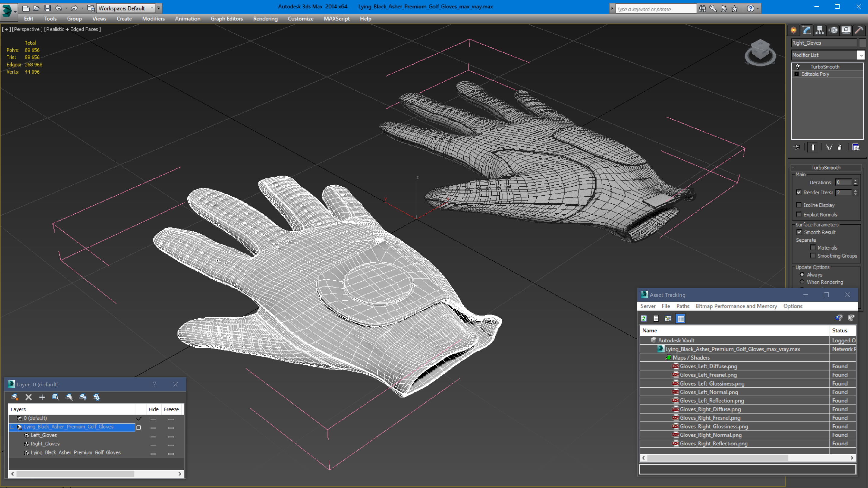Collapse the Lying_Black_Asher_Premium_Golf_Gloves layer
The height and width of the screenshot is (488, 868).
click(x=12, y=427)
